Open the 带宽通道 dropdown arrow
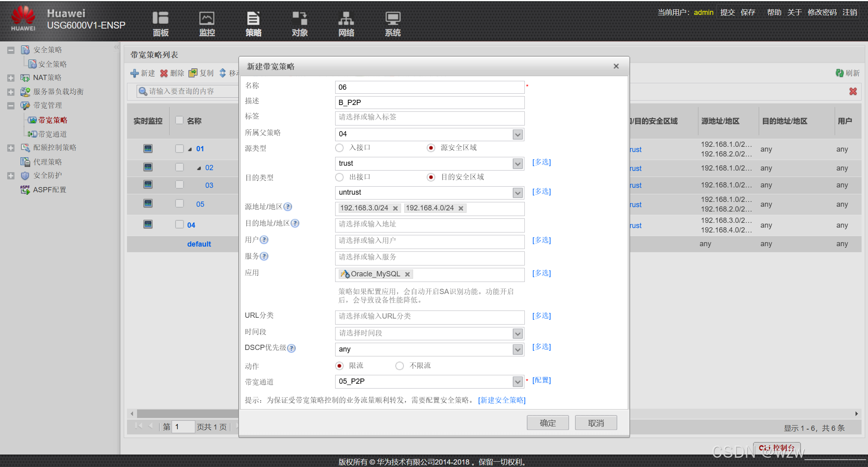The width and height of the screenshot is (868, 467). click(x=518, y=381)
